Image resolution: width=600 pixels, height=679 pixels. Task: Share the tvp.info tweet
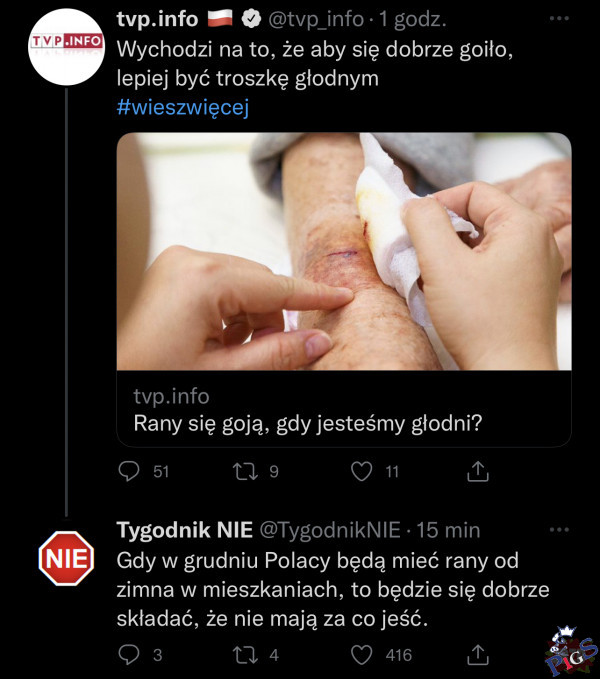(478, 471)
